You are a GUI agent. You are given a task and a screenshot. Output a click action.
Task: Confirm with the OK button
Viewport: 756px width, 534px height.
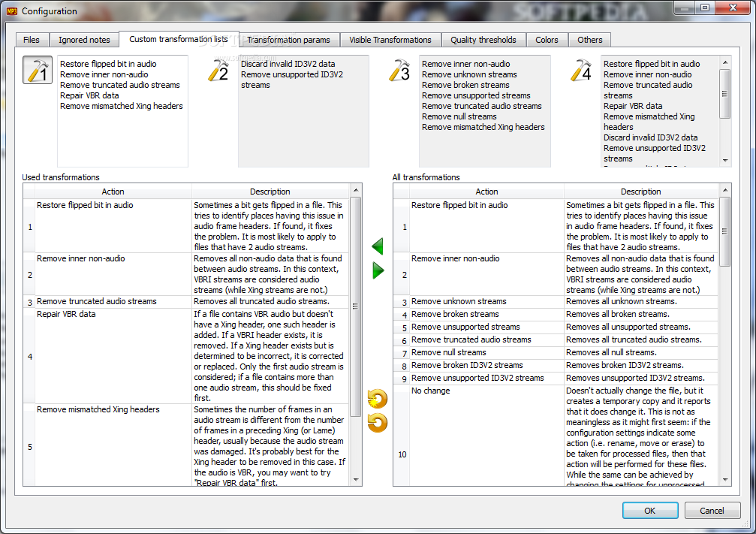click(650, 511)
